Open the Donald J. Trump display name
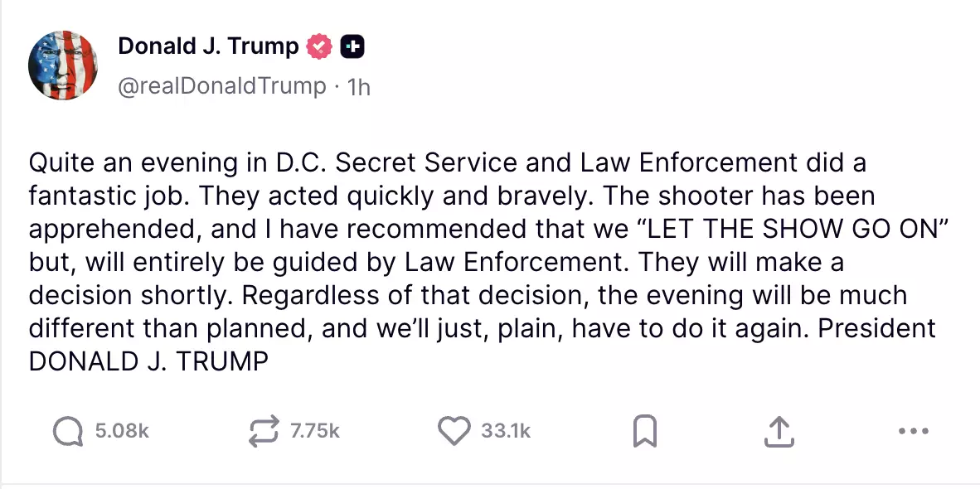 (208, 46)
